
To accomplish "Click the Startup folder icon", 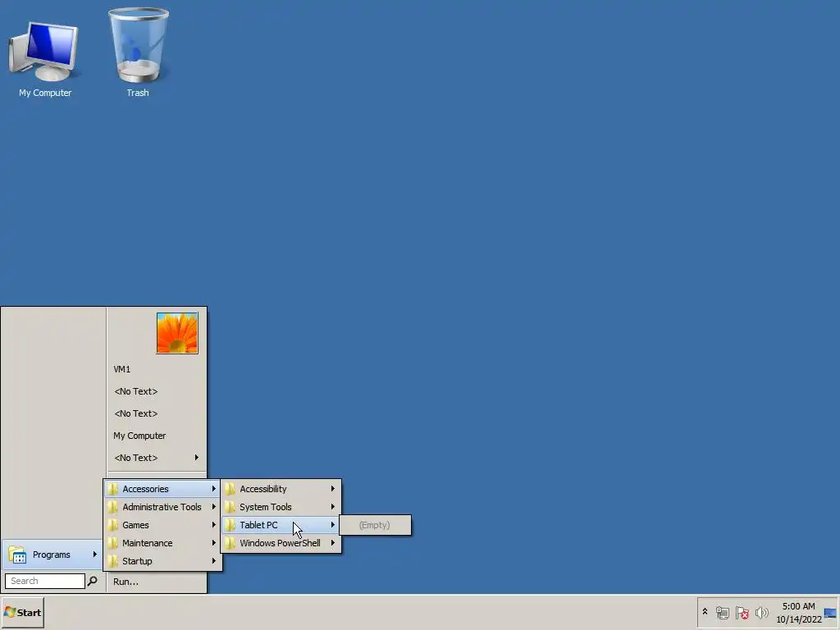I will coord(112,561).
